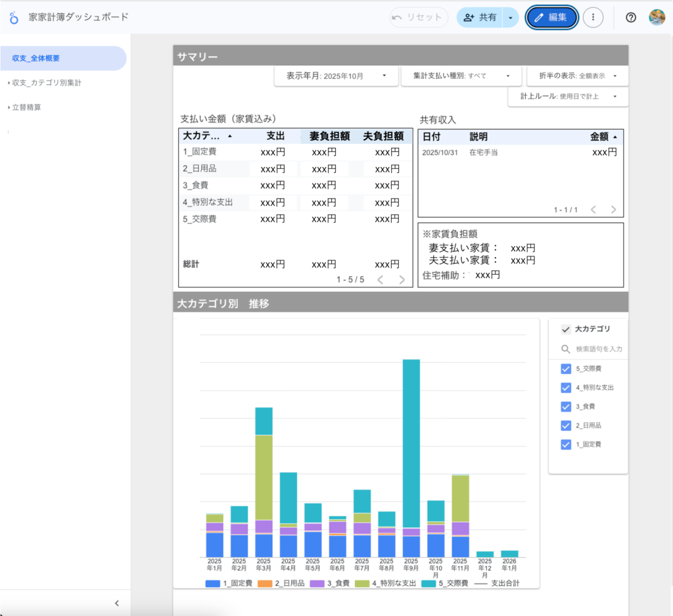673x616 pixels.
Task: Click the 検索語句を入力 search field
Action: point(598,349)
